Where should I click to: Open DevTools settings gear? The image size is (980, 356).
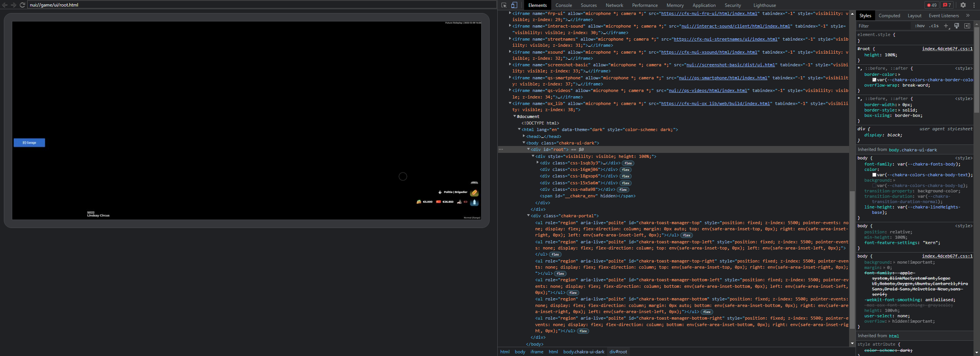[x=963, y=5]
